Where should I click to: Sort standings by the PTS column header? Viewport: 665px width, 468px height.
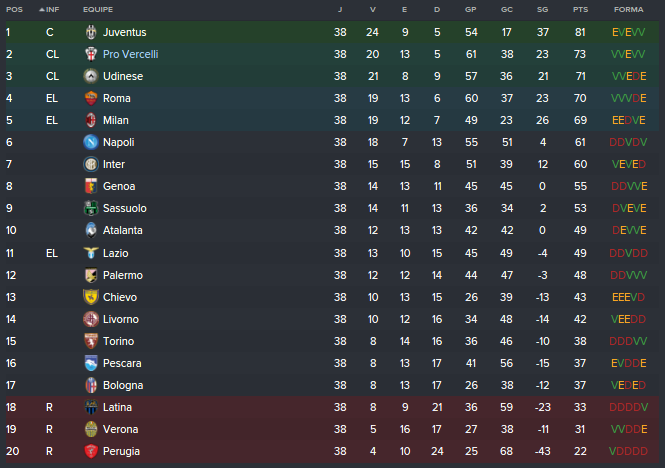pyautogui.click(x=580, y=9)
